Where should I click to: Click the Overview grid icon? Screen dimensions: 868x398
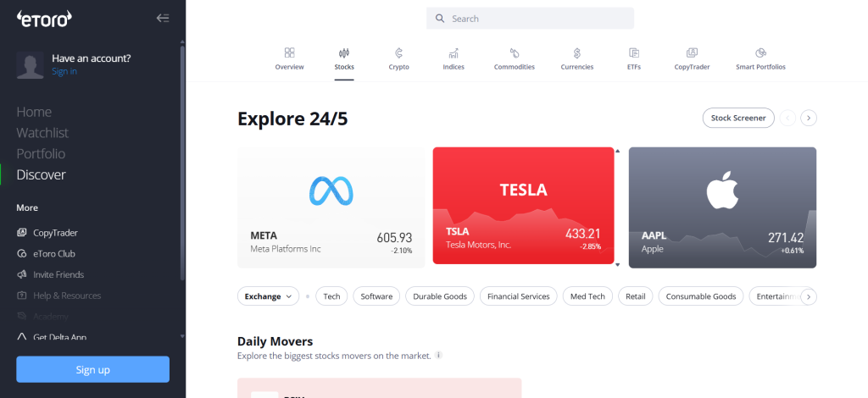290,53
